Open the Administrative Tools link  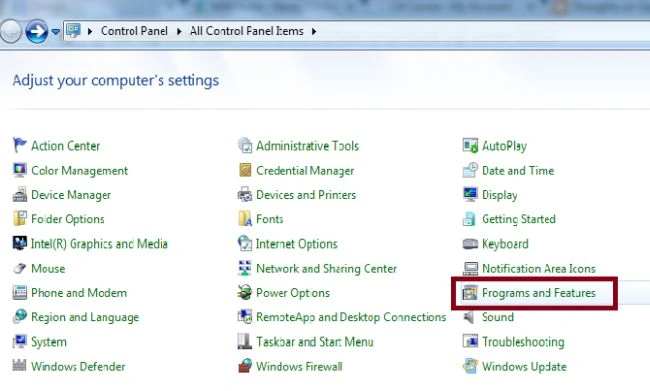pyautogui.click(x=307, y=146)
